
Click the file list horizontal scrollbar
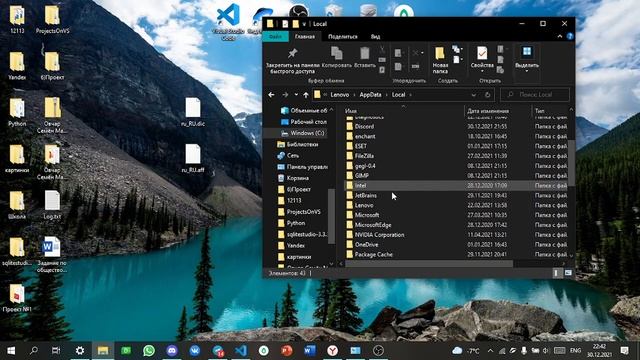tap(429, 264)
